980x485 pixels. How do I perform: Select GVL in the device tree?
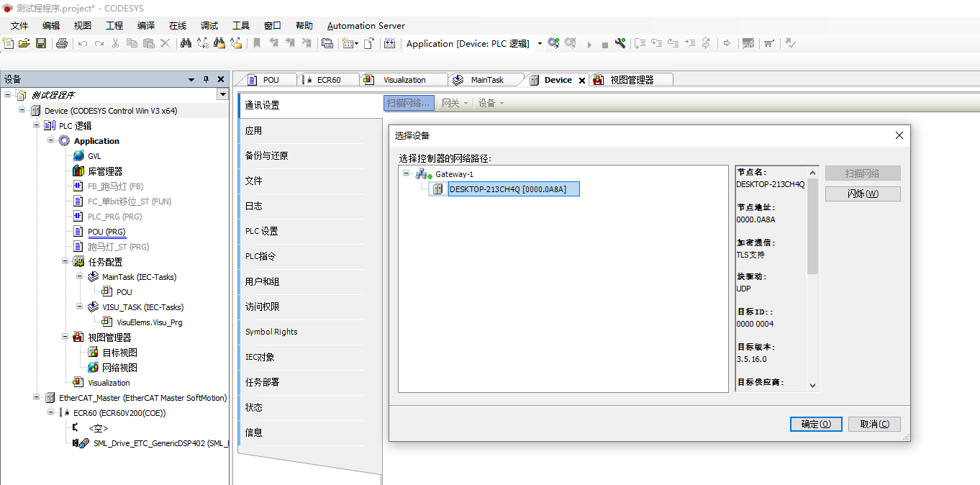click(x=94, y=156)
